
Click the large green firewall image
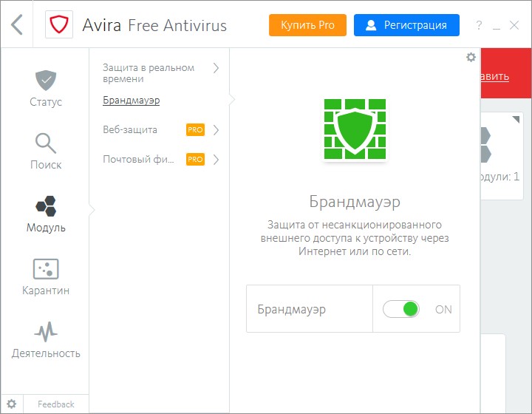point(355,129)
